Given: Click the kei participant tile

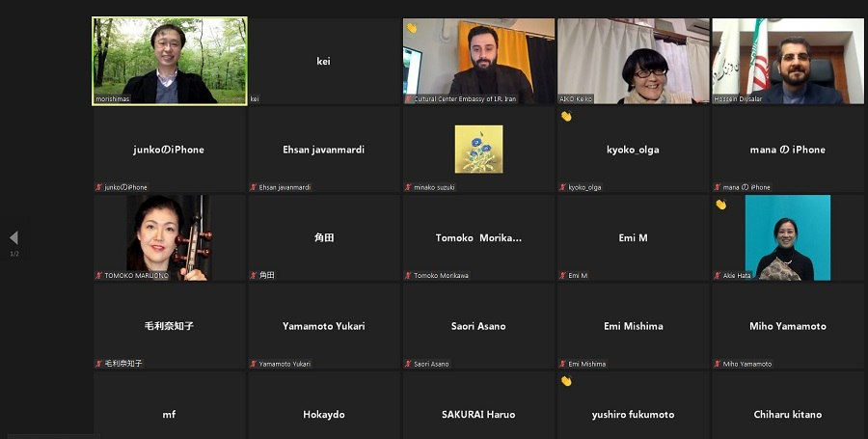Looking at the screenshot, I should [x=323, y=60].
